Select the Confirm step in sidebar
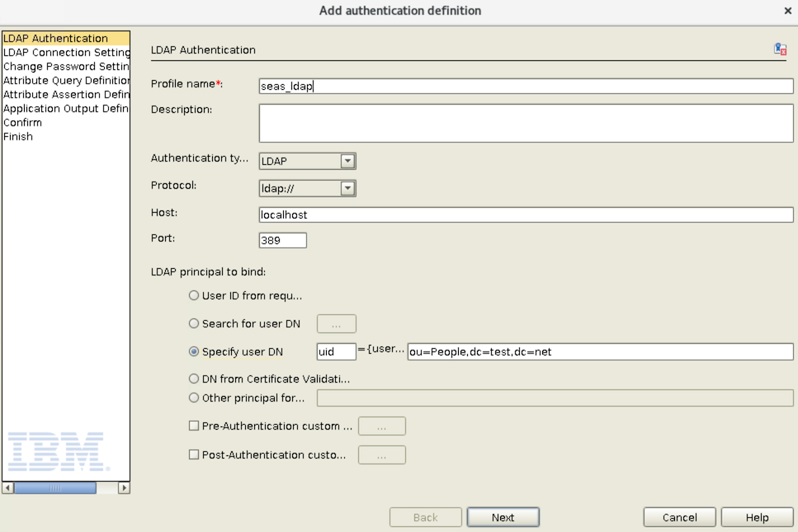The height and width of the screenshot is (532, 798). pyautogui.click(x=66, y=123)
